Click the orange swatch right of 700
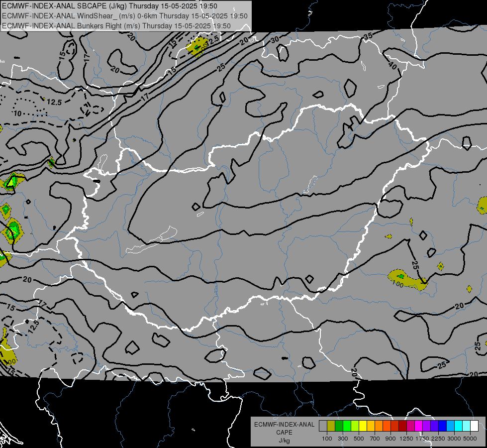The image size is (487, 448). click(379, 426)
